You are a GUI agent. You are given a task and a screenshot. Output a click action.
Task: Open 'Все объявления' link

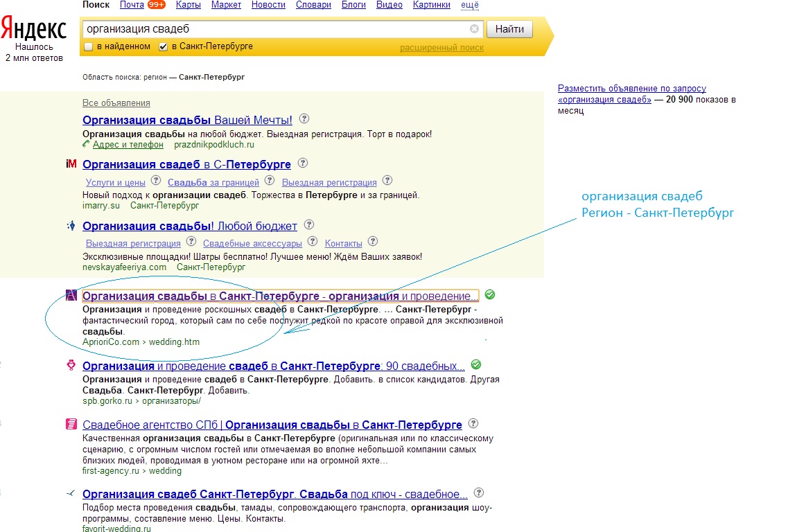(x=116, y=103)
